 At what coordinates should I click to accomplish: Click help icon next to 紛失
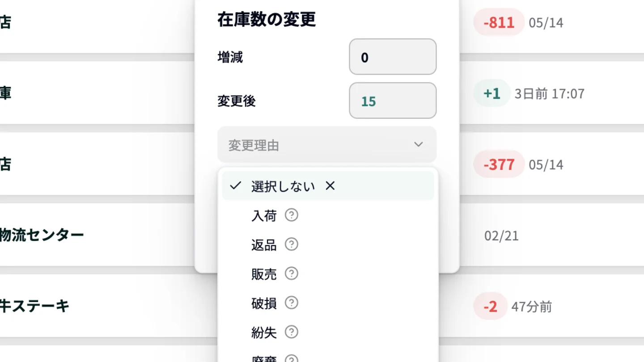point(292,332)
